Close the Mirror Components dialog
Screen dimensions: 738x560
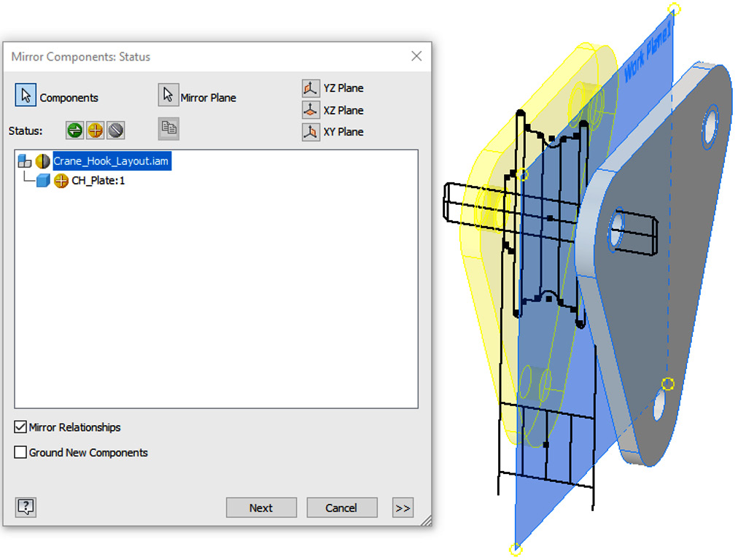pos(416,56)
